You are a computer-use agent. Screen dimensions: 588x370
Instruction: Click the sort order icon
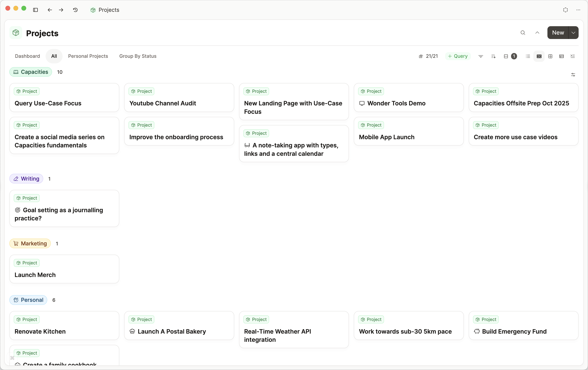493,56
